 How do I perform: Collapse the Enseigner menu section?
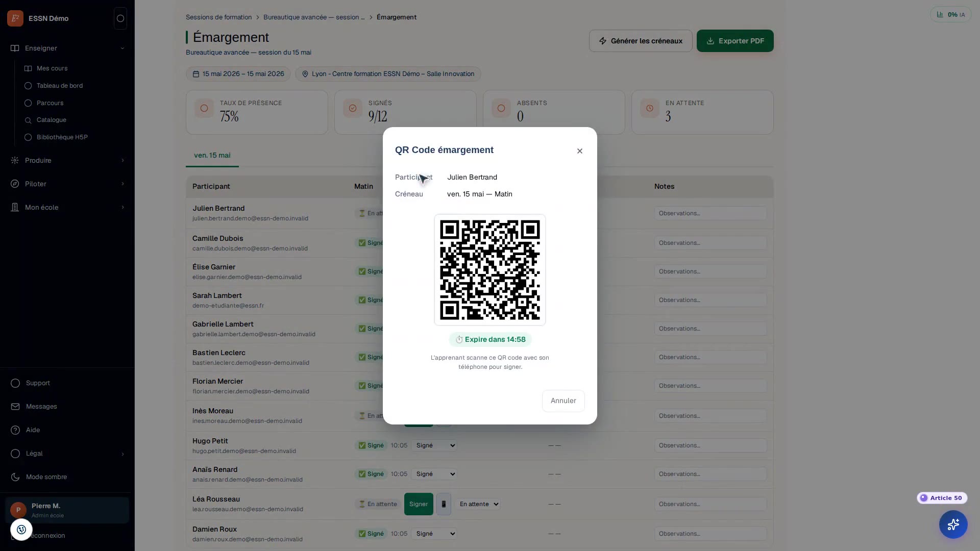67,48
